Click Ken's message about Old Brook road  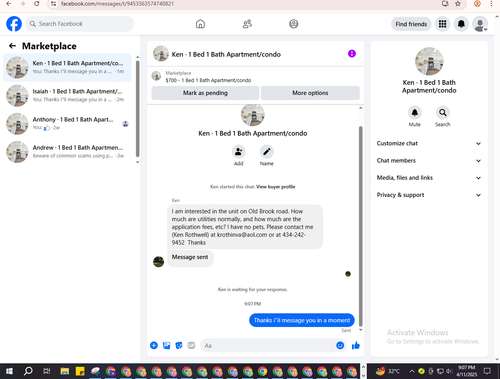pyautogui.click(x=245, y=227)
